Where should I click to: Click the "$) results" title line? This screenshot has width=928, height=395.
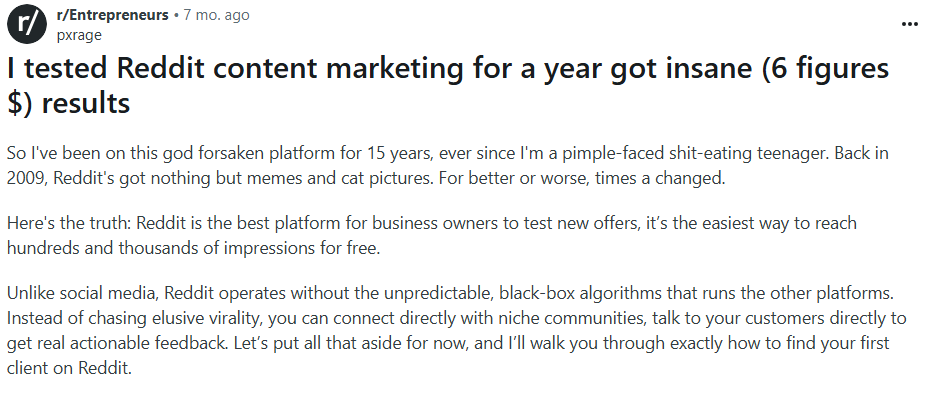click(69, 103)
